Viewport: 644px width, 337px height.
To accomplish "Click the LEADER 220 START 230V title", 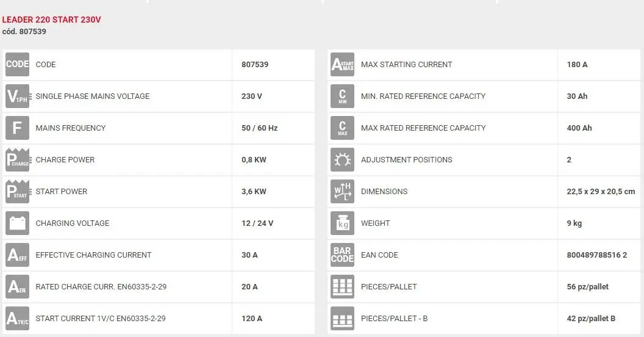I will tap(52, 20).
